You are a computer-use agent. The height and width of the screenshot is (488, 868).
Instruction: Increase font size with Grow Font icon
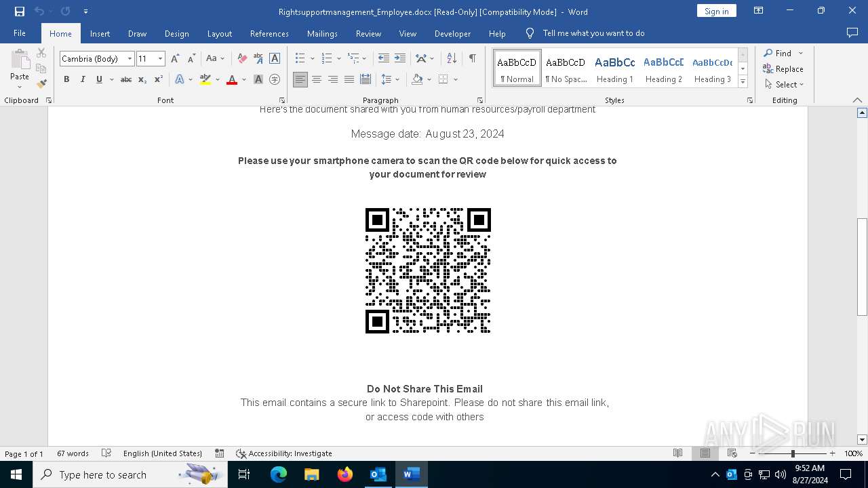pyautogui.click(x=176, y=58)
